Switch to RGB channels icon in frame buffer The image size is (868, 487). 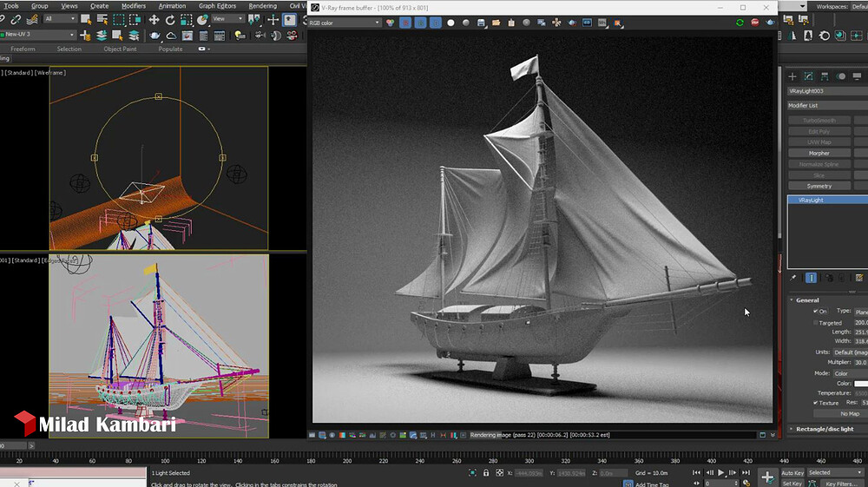[x=391, y=23]
